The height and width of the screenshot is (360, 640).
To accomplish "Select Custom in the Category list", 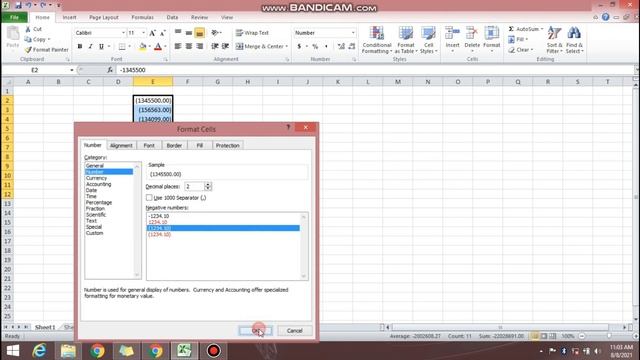I will coord(95,233).
